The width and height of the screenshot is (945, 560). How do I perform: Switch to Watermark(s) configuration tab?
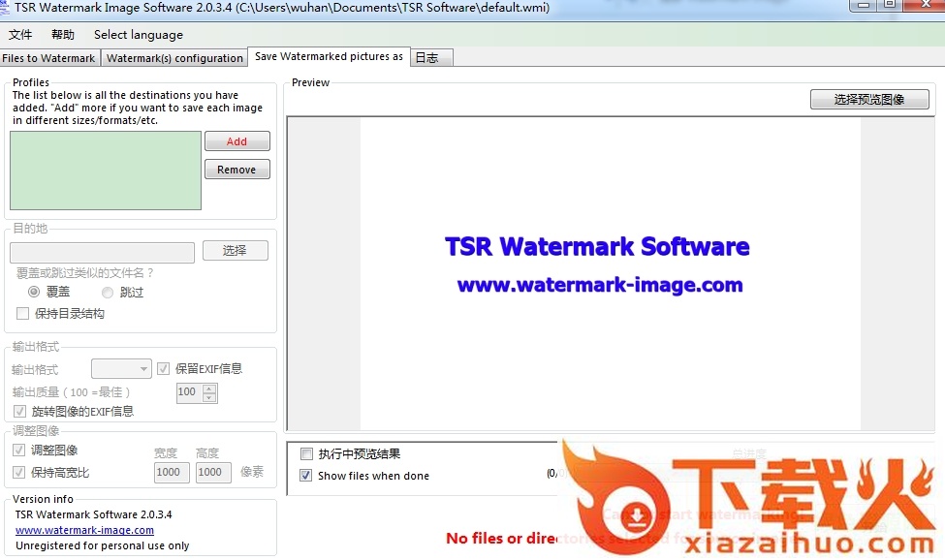click(174, 58)
